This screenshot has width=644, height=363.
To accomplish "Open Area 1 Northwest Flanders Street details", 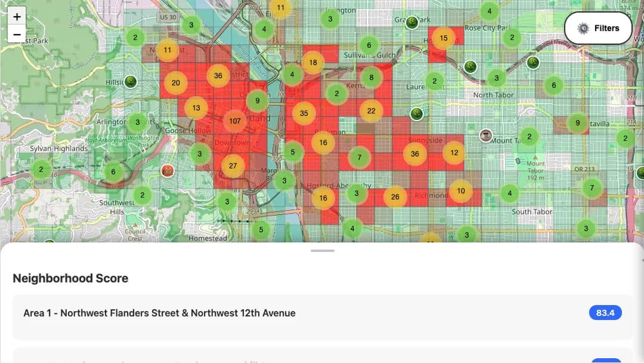I will pos(159,312).
